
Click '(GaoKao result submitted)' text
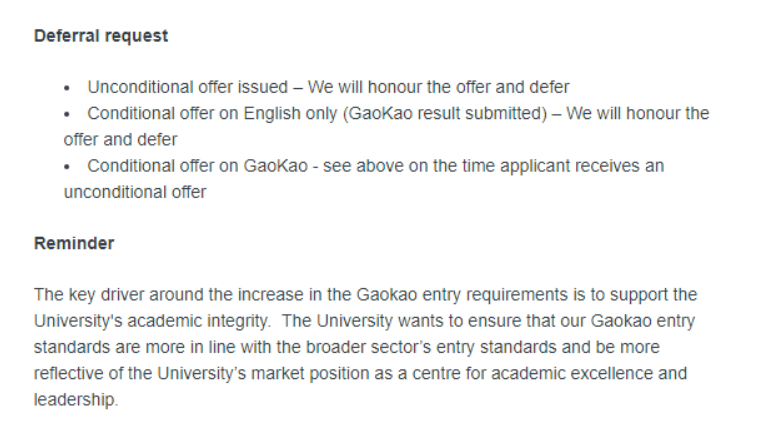[x=445, y=113]
